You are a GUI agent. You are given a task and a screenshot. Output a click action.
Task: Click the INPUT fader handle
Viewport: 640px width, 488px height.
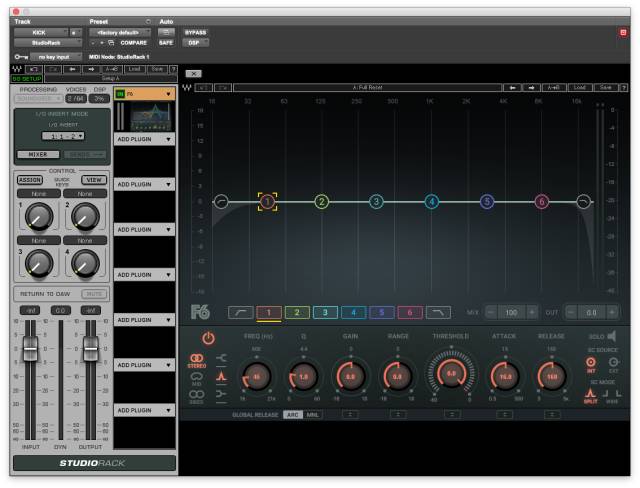click(x=30, y=349)
